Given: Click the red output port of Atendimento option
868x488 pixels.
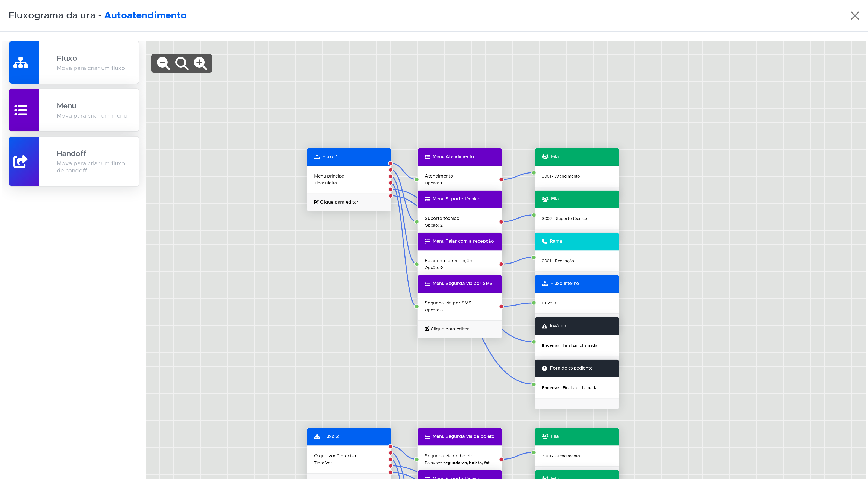Looking at the screenshot, I should (x=501, y=180).
